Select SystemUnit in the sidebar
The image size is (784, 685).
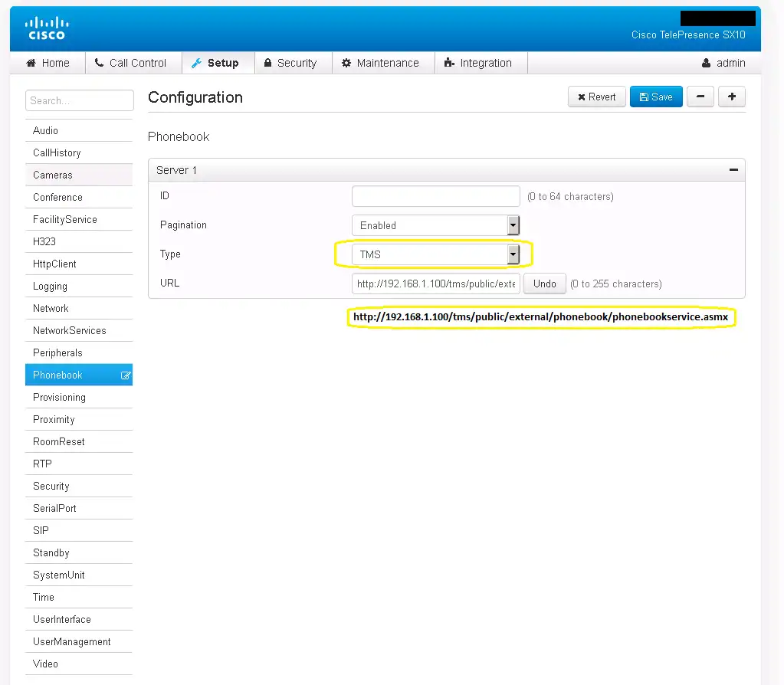pos(79,575)
